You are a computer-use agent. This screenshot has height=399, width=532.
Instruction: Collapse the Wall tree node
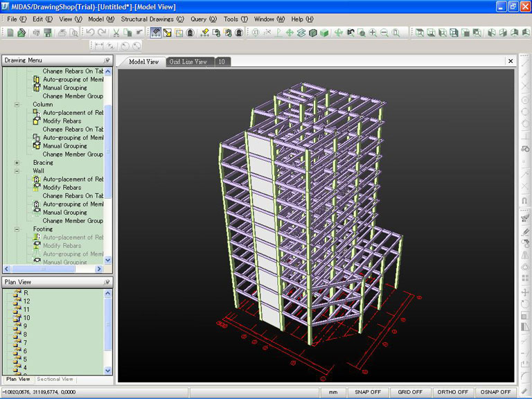coord(17,171)
